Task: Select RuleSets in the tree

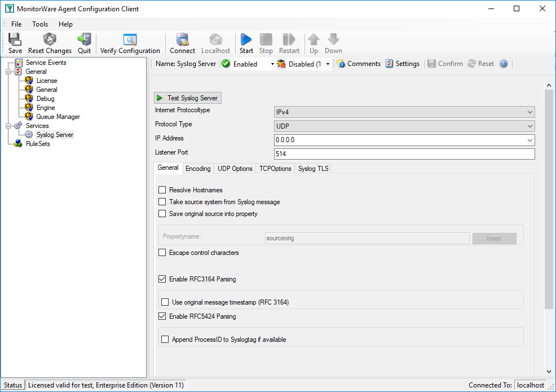Action: tap(38, 144)
